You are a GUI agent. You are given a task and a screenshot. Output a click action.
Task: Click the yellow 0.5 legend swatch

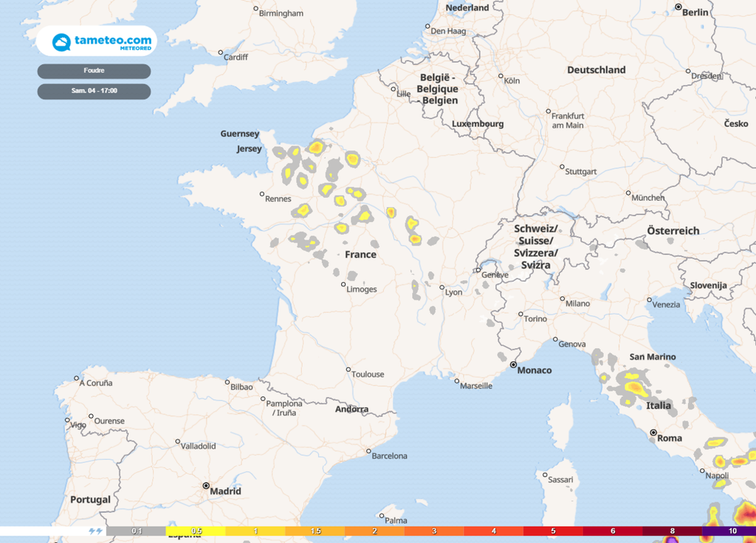[x=196, y=530]
